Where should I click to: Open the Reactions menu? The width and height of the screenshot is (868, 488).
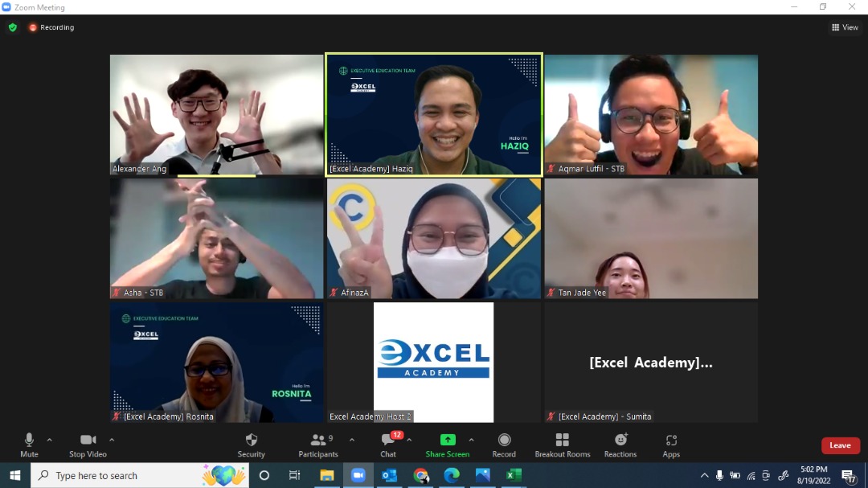(x=620, y=444)
